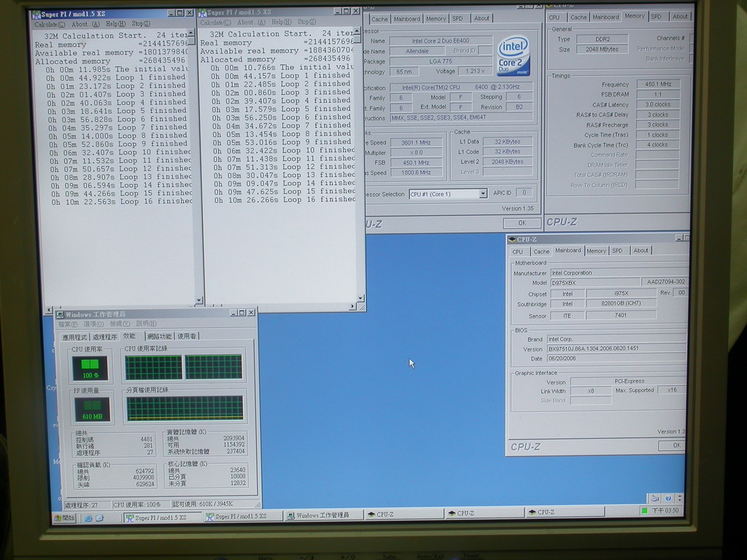Click the Name field 'Intel Core 2 Duo E6400'
This screenshot has height=560, width=747.
pos(441,41)
